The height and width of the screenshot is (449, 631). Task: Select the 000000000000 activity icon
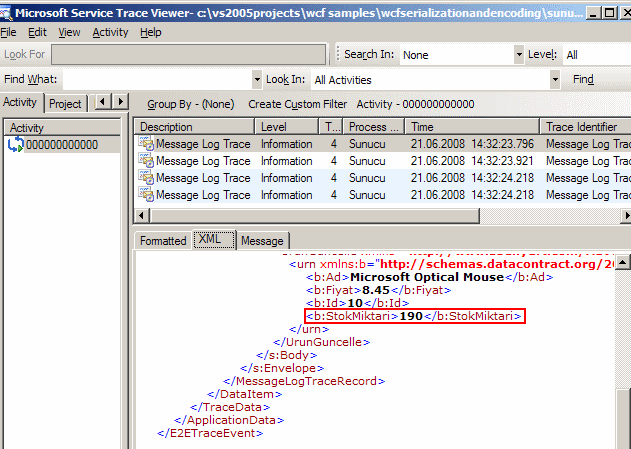[14, 145]
